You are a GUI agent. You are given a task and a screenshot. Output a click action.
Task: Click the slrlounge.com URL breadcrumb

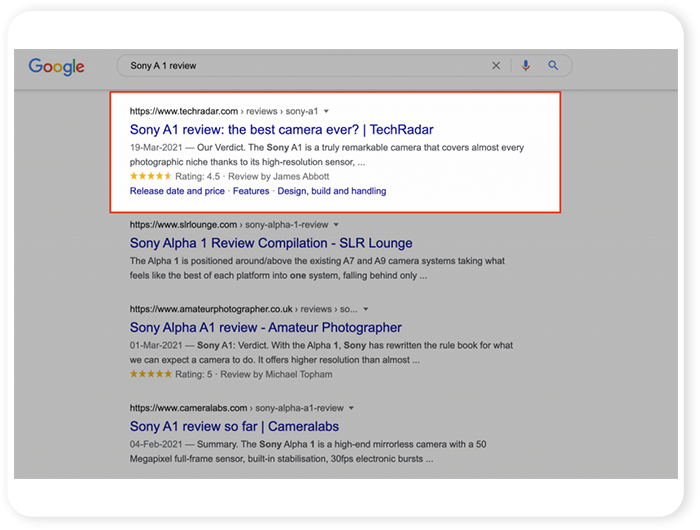pyautogui.click(x=229, y=225)
